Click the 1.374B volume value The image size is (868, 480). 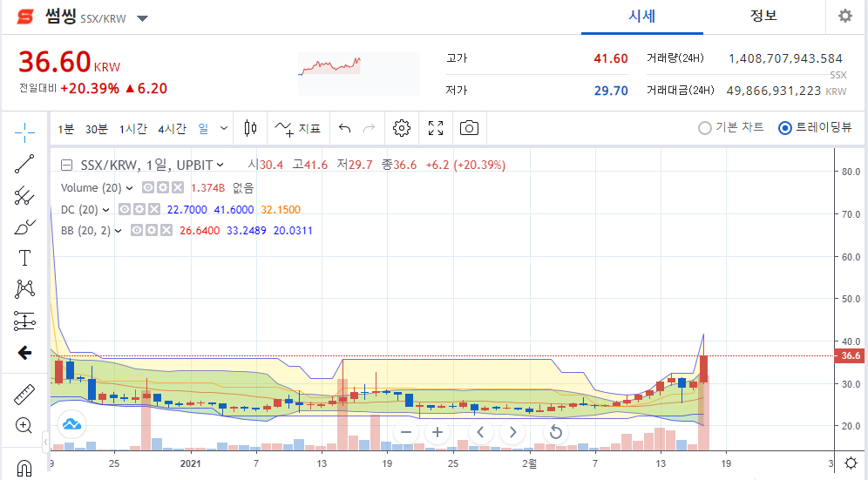coord(207,188)
